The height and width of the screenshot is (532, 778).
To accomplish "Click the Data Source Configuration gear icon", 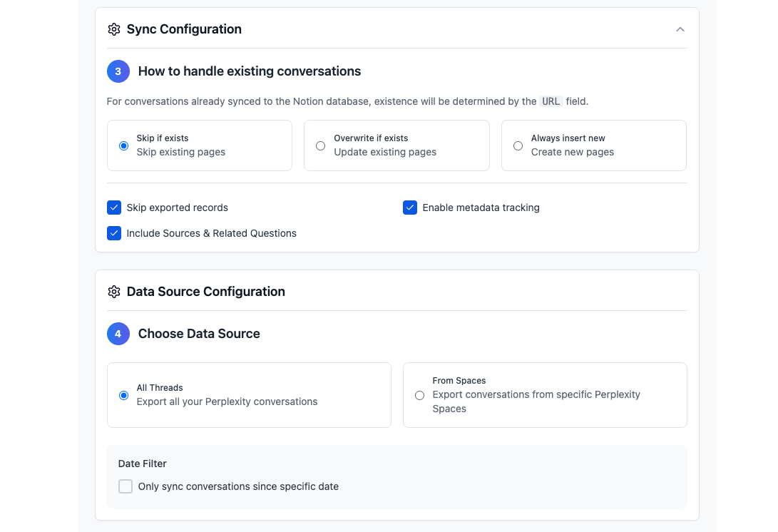I will point(114,292).
